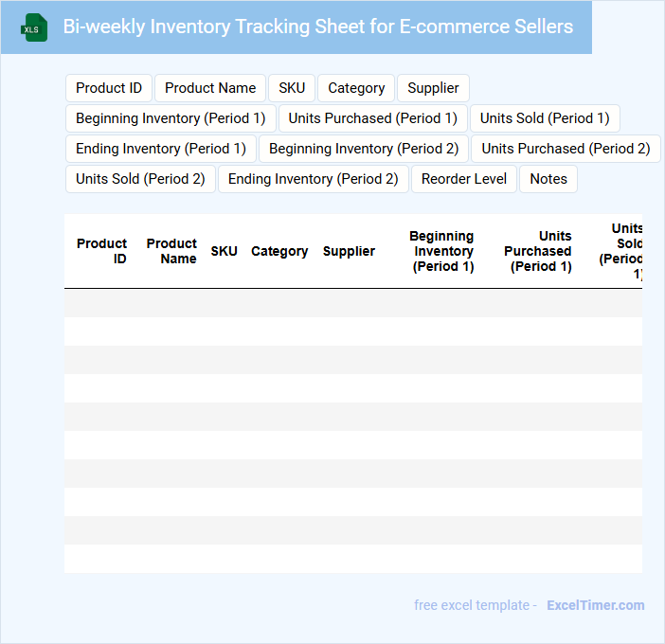The width and height of the screenshot is (665, 644).
Task: Click the first empty table row
Action: tap(352, 303)
